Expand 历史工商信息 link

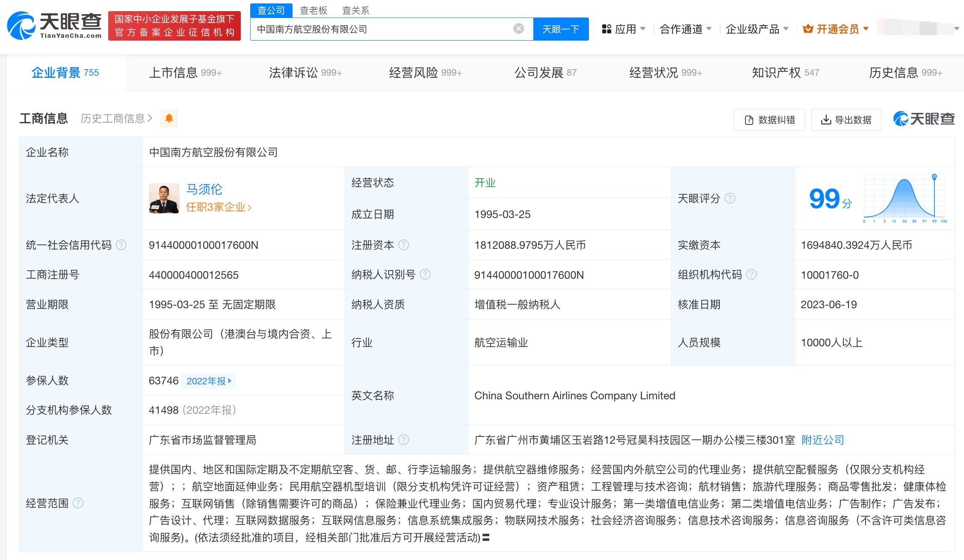116,118
